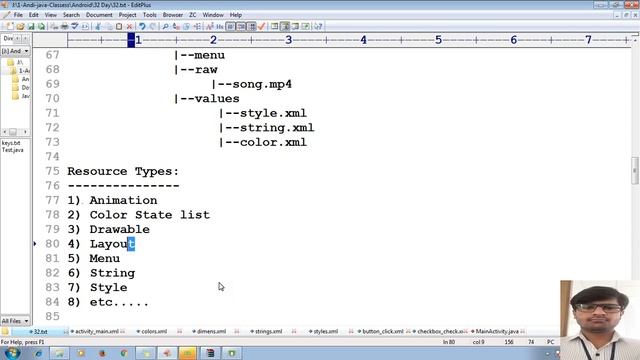
Task: Open the All Files filter dropdown
Action: click(27, 321)
